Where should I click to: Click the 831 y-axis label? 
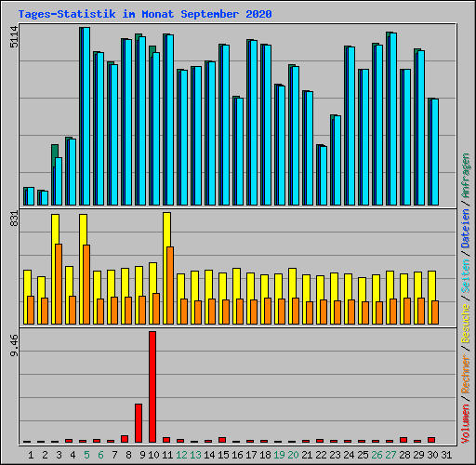tap(14, 219)
